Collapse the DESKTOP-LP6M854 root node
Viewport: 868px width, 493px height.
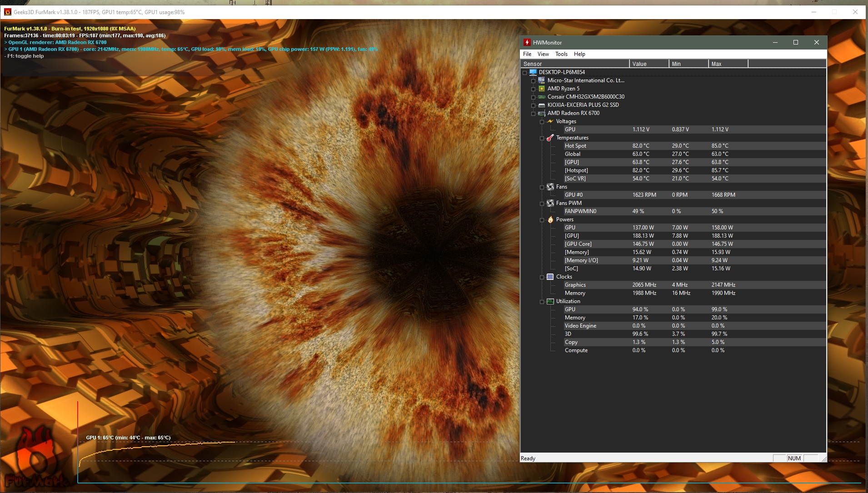pos(524,73)
